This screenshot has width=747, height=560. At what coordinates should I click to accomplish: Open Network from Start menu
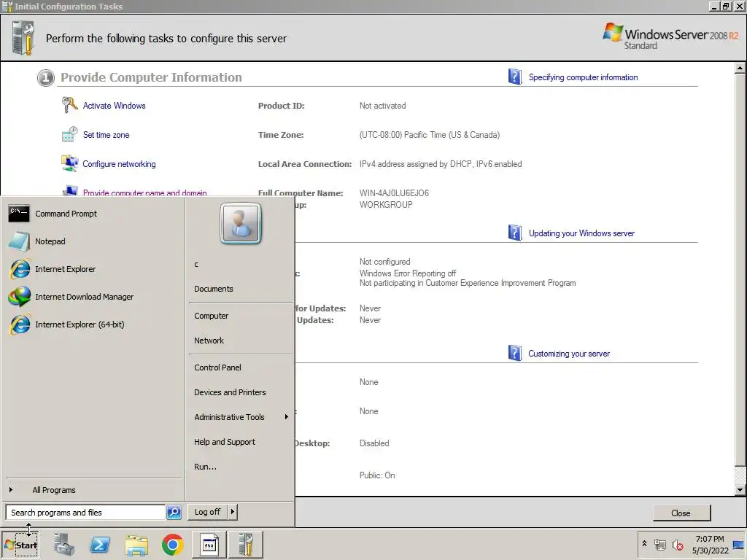[x=209, y=341]
